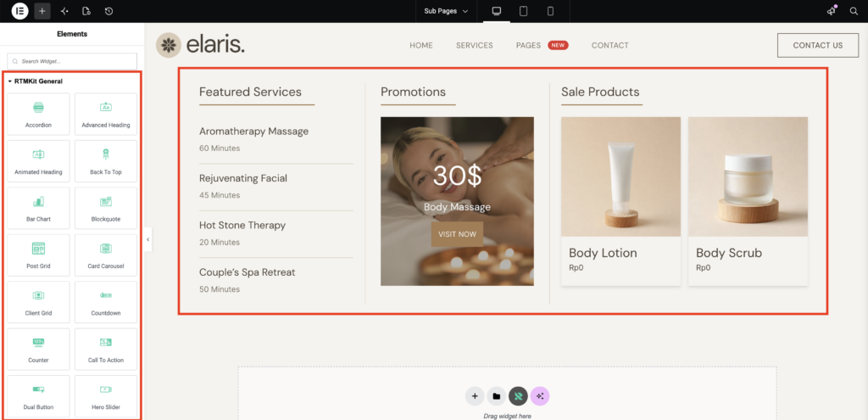Select the Aromatherapy Massage service

tap(254, 132)
